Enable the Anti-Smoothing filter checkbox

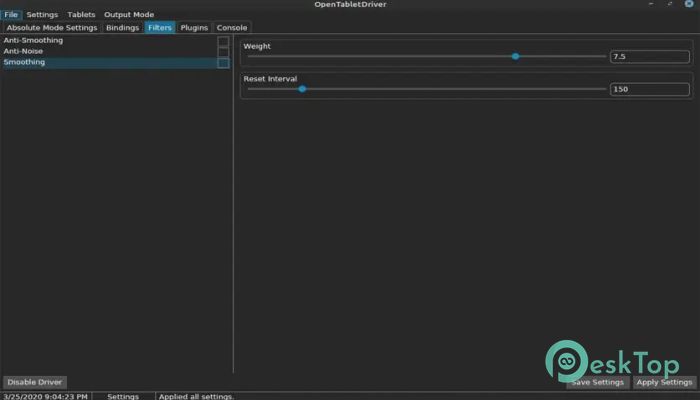pos(223,41)
